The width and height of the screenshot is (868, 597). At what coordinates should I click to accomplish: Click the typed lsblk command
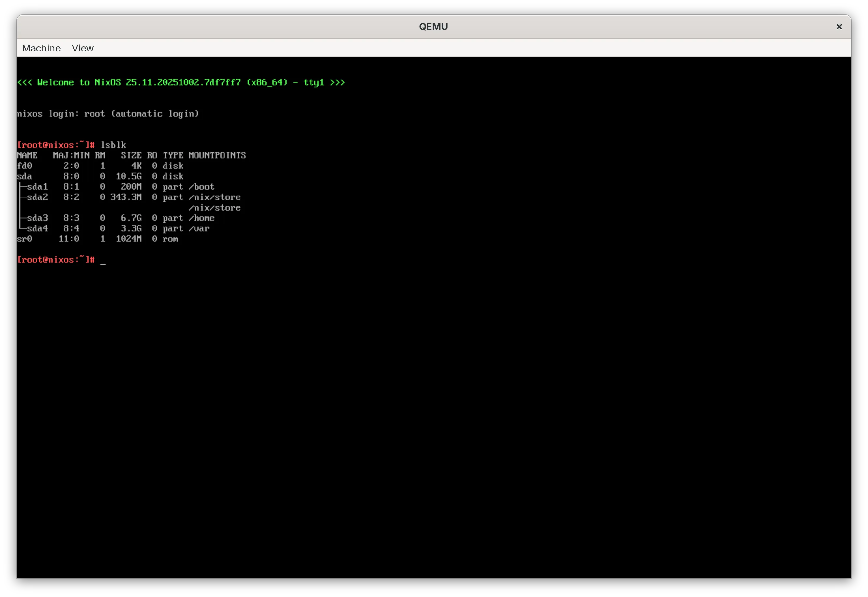coord(113,145)
